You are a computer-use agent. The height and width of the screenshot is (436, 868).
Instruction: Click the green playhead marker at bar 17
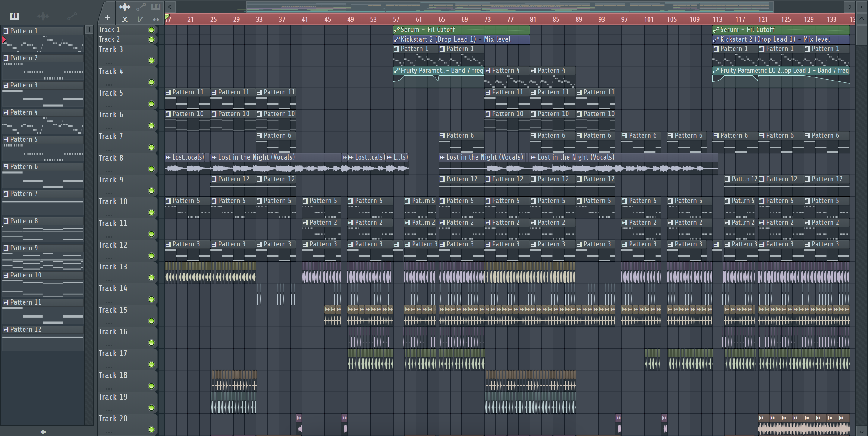pyautogui.click(x=167, y=17)
